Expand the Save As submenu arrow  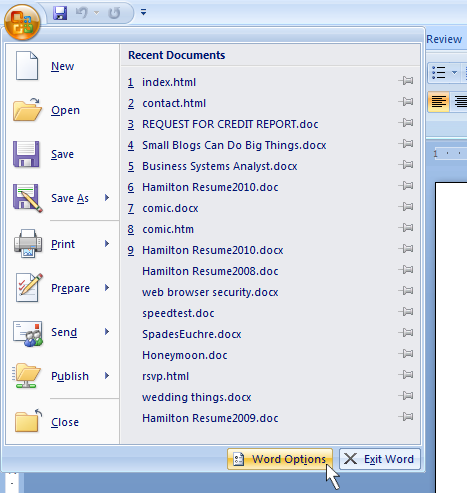(107, 198)
